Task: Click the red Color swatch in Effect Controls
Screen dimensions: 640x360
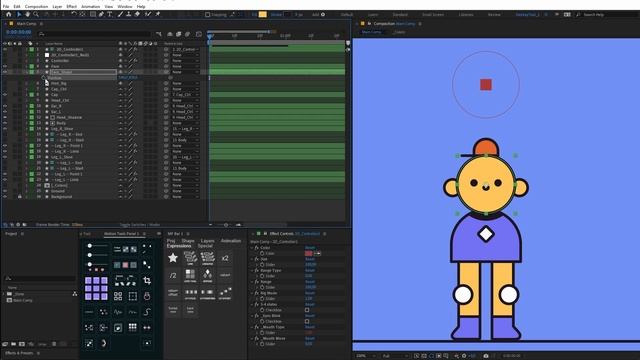Action: (309, 253)
